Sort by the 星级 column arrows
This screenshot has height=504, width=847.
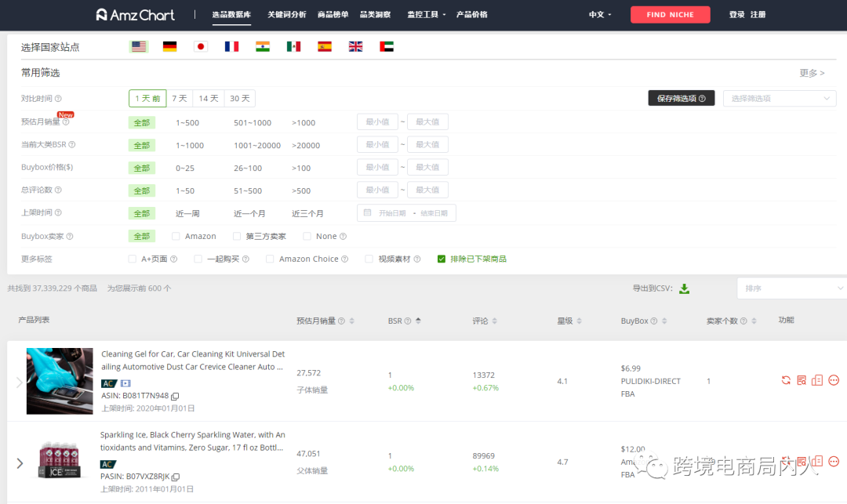(579, 321)
